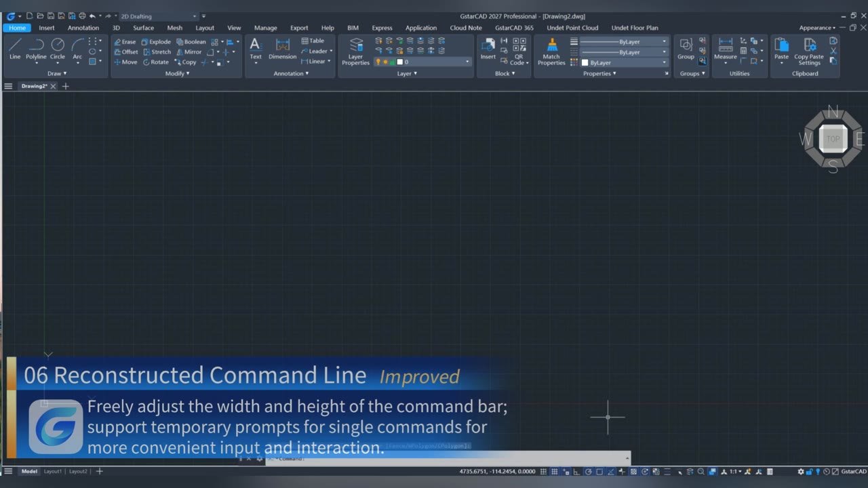Use the Explode command

pyautogui.click(x=156, y=42)
